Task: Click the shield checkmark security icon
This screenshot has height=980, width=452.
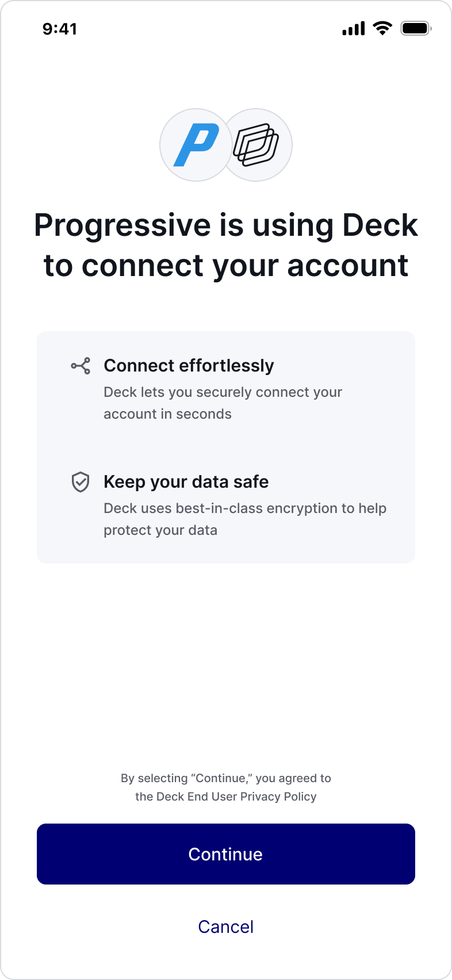Action: (81, 481)
